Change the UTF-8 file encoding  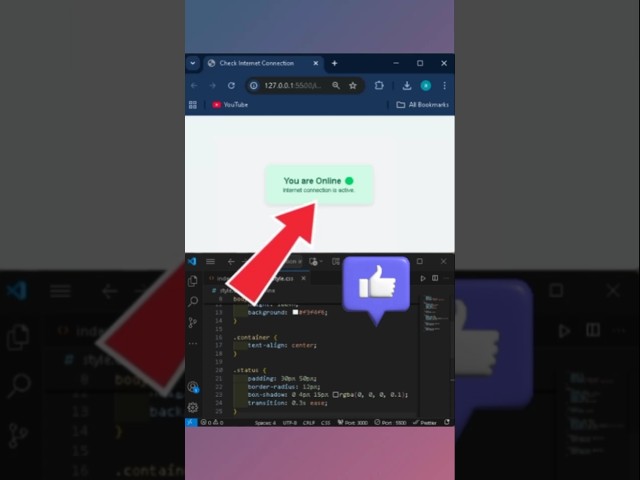tap(290, 422)
